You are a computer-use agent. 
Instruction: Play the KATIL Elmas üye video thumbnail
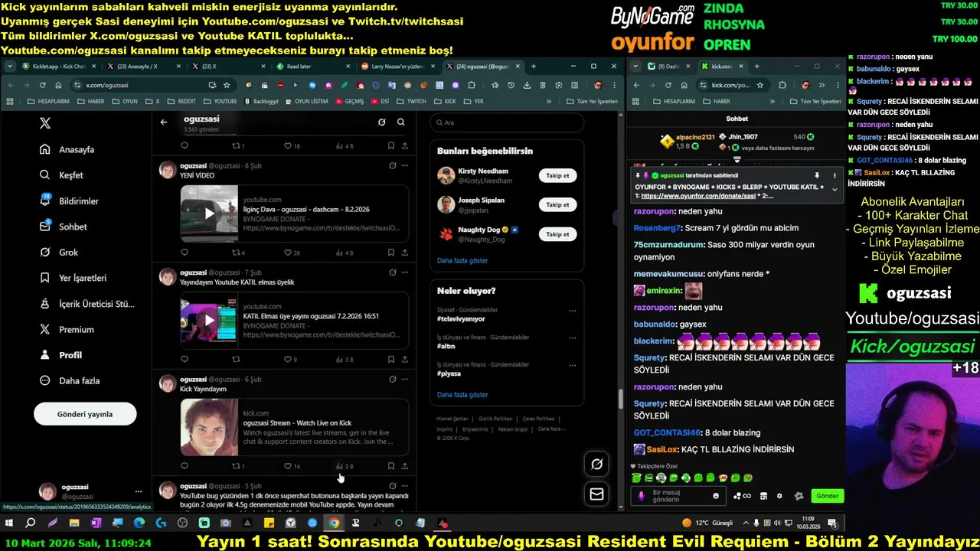point(209,320)
